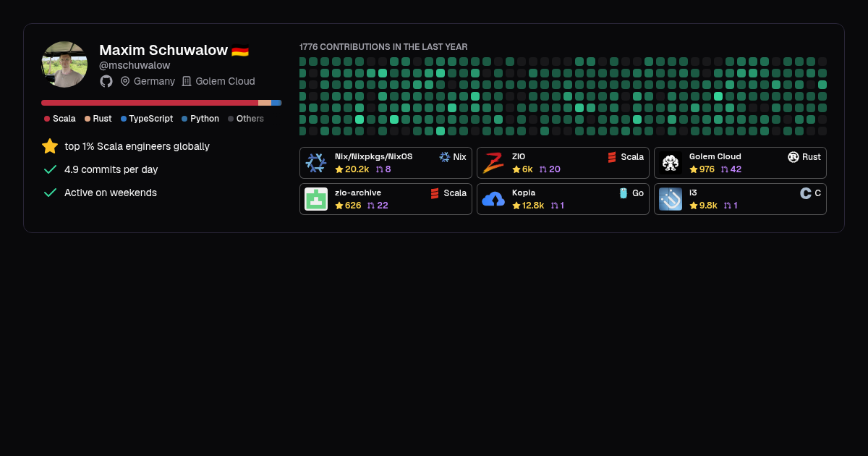Click the Golem Cloud repository logo

coord(671,163)
